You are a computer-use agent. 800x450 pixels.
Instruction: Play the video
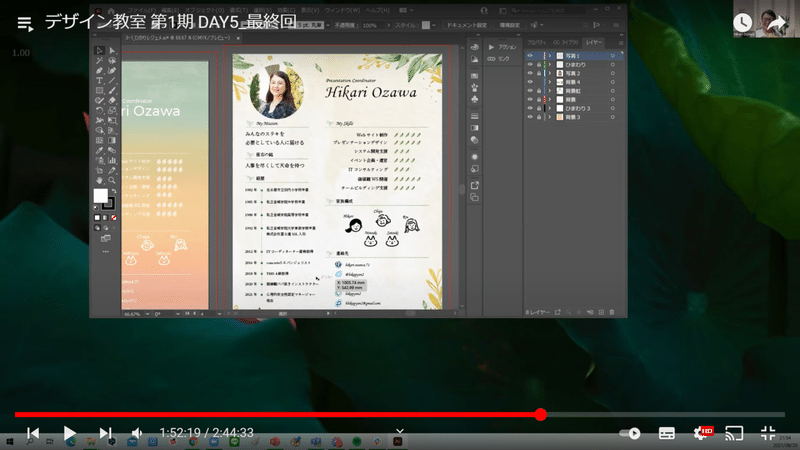(x=69, y=434)
